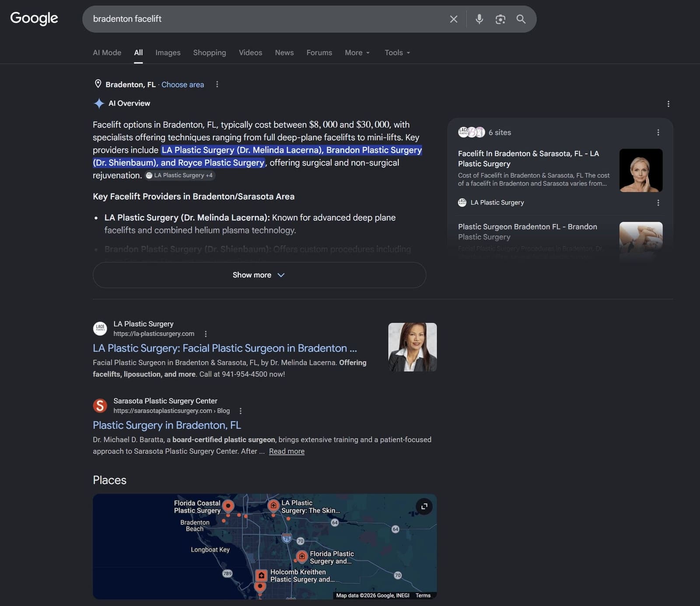Open Google Lens image search
This screenshot has height=606, width=700.
(x=500, y=19)
